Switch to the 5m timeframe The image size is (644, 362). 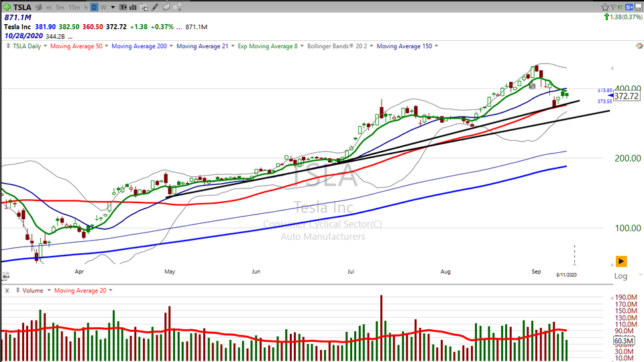tap(60, 7)
